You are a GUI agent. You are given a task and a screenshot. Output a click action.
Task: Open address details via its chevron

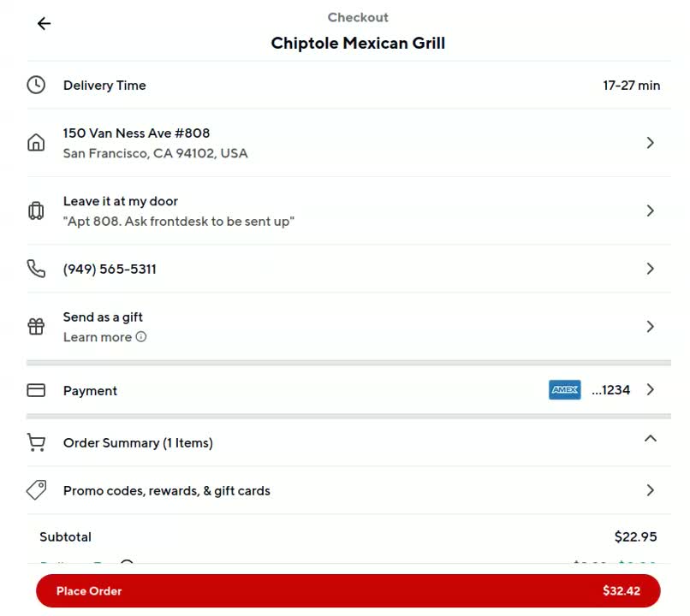[651, 143]
